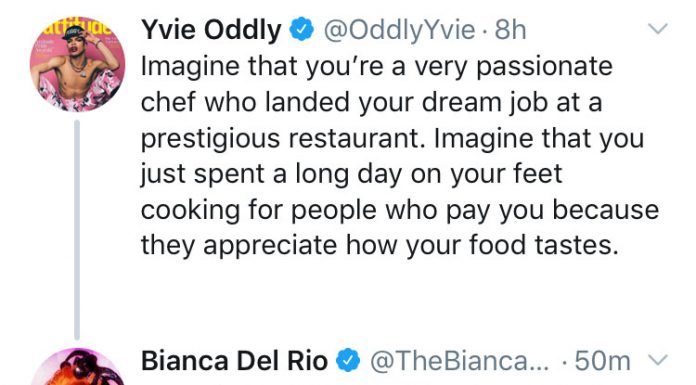Expand the chevron menu on Bianca Del Rio's tweet
The image size is (696, 385).
(x=657, y=359)
